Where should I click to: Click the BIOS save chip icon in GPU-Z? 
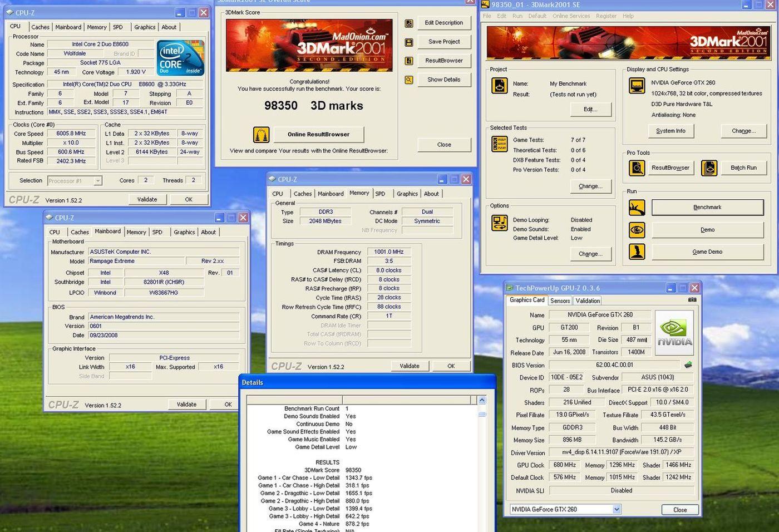(x=688, y=365)
